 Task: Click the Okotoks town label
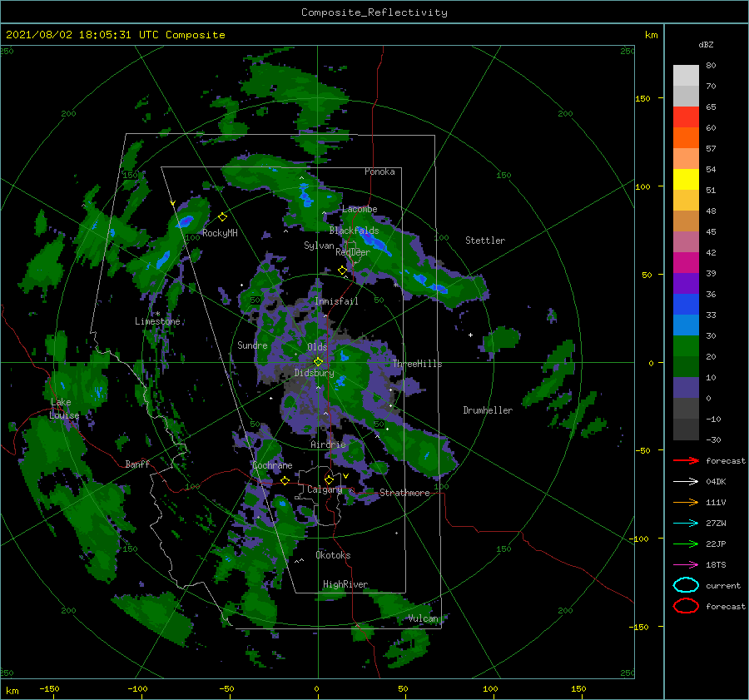333,555
